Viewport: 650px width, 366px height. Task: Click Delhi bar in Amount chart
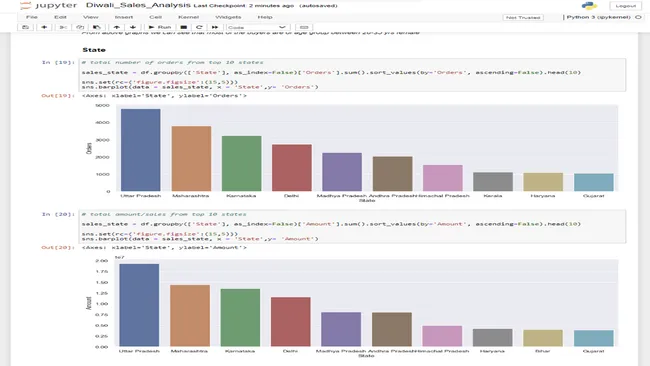[x=291, y=322]
